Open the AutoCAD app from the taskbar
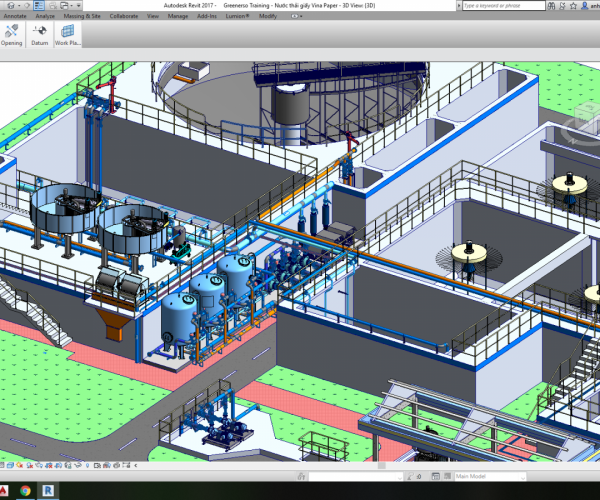 [4, 492]
